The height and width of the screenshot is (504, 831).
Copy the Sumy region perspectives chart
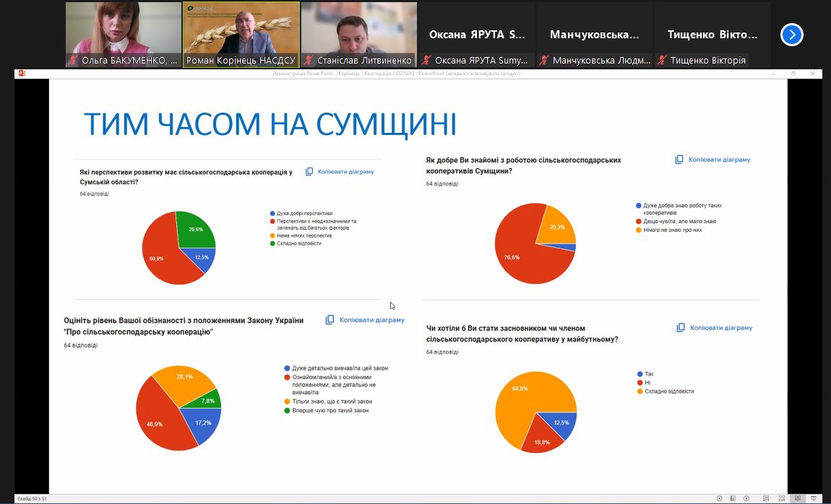pos(340,172)
